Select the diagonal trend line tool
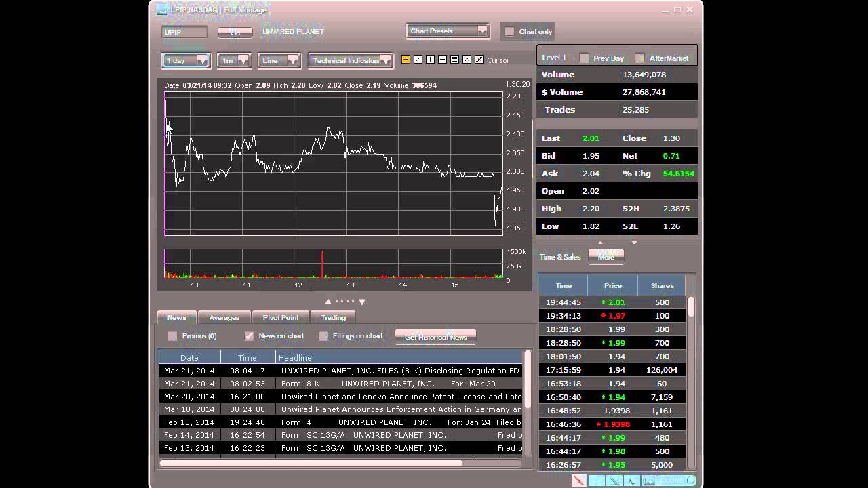 tap(418, 60)
